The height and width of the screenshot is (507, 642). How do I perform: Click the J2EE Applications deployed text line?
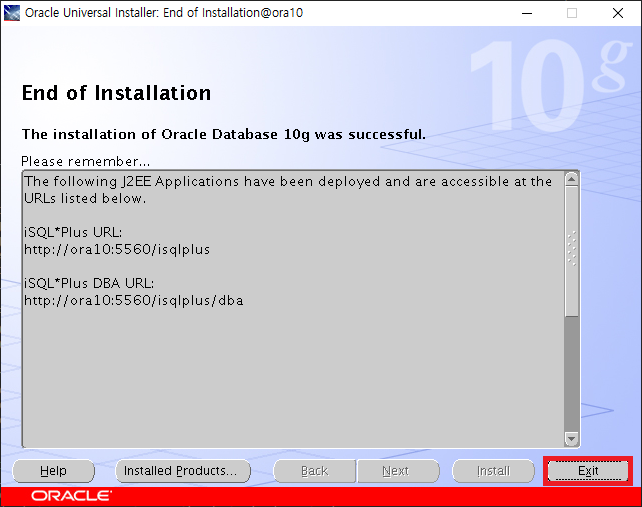point(288,181)
